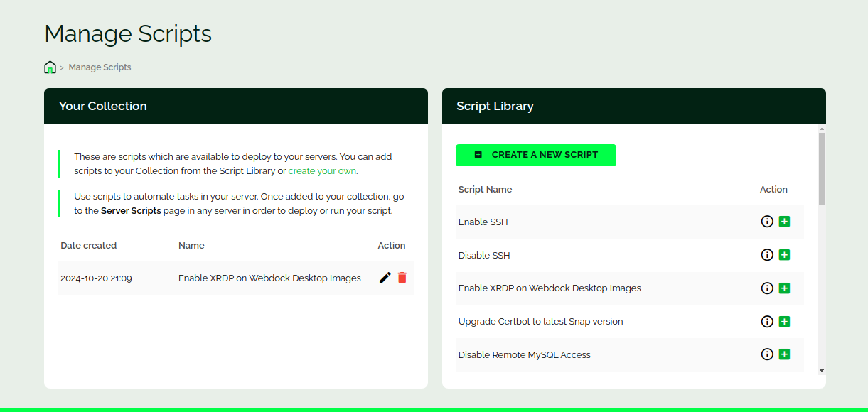
Task: Show info for Enable SSH script
Action: pos(767,222)
